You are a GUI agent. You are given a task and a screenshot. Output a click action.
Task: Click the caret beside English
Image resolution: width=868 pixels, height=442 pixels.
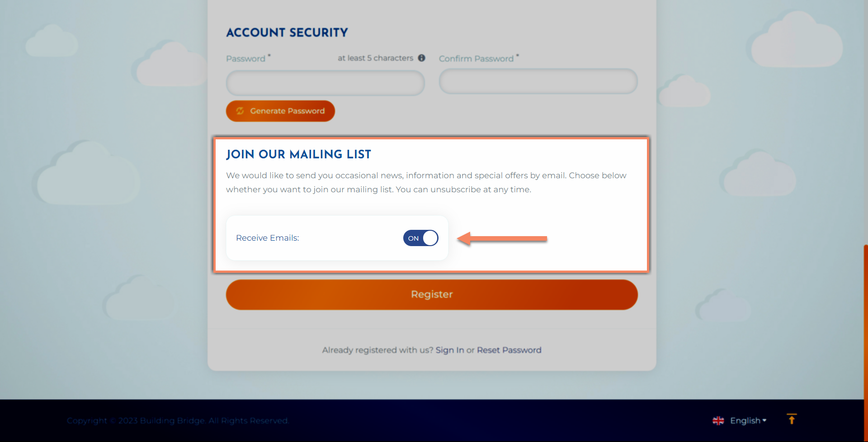click(764, 420)
